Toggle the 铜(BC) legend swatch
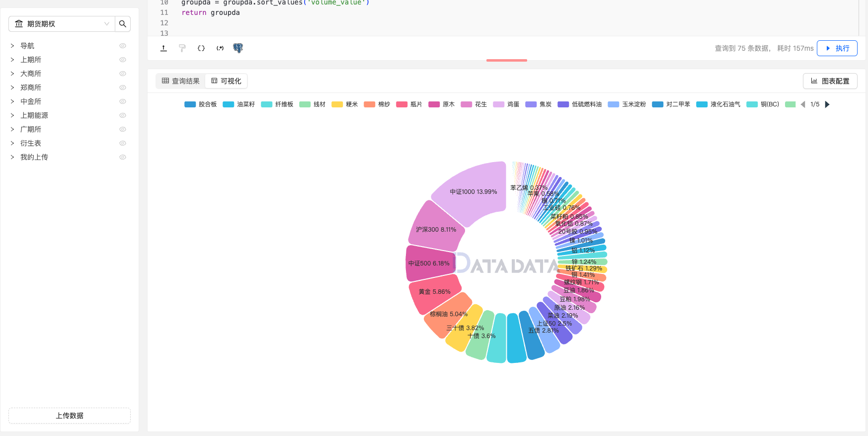 pyautogui.click(x=752, y=104)
